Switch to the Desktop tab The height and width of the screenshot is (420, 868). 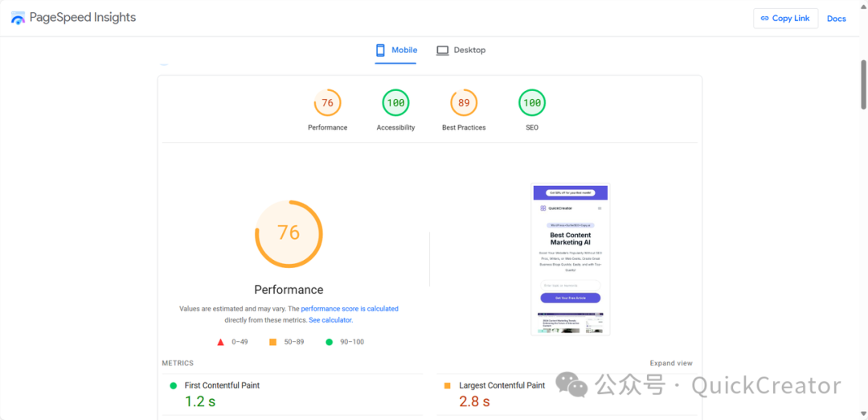pyautogui.click(x=461, y=51)
